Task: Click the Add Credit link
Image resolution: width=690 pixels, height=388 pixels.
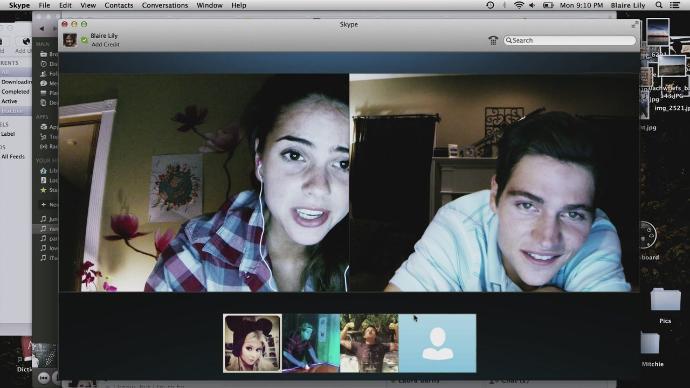Action: pyautogui.click(x=105, y=44)
